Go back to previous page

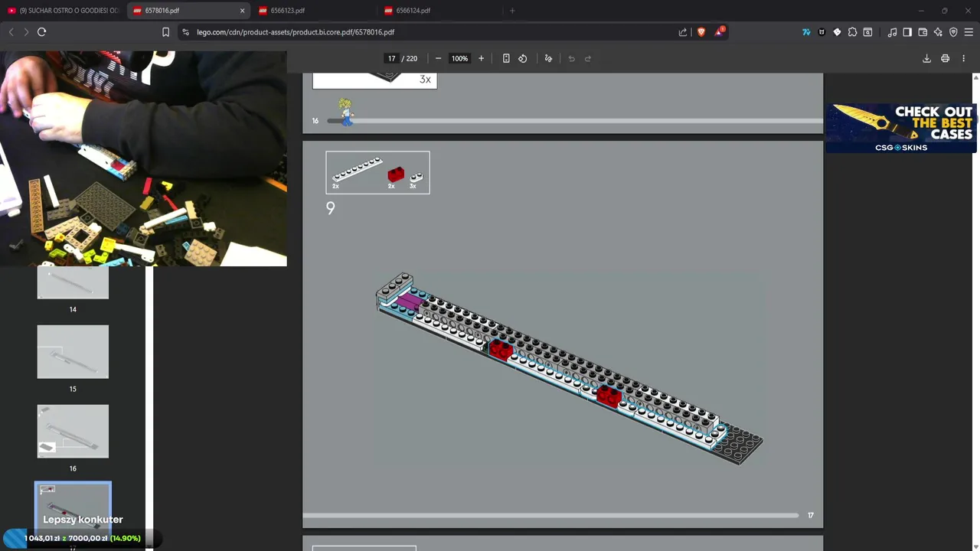(11, 32)
